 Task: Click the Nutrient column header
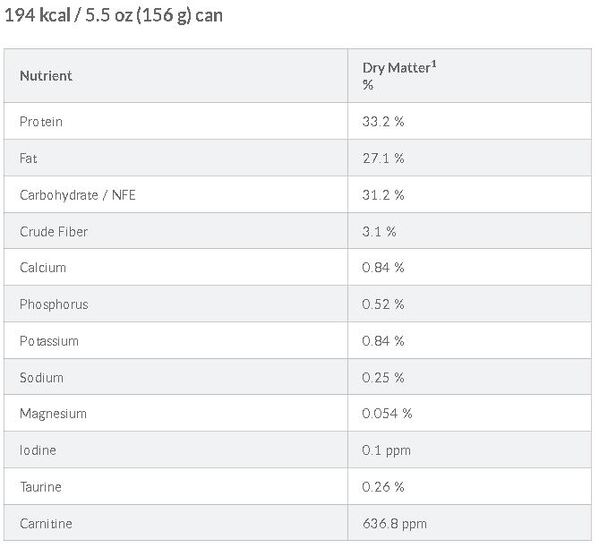46,76
